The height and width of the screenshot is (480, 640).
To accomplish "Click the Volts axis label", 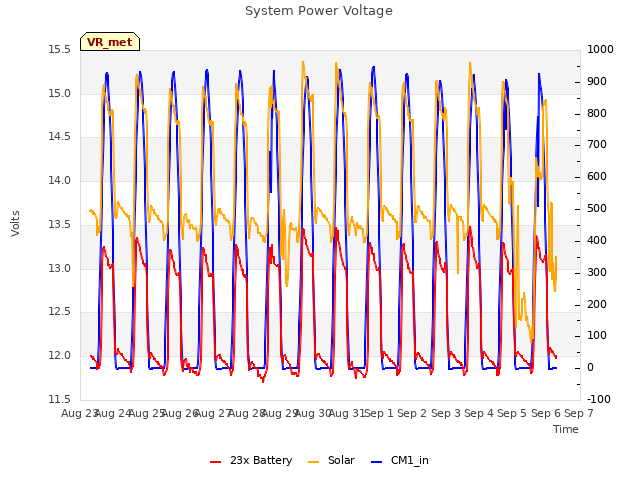I will 16,223.
